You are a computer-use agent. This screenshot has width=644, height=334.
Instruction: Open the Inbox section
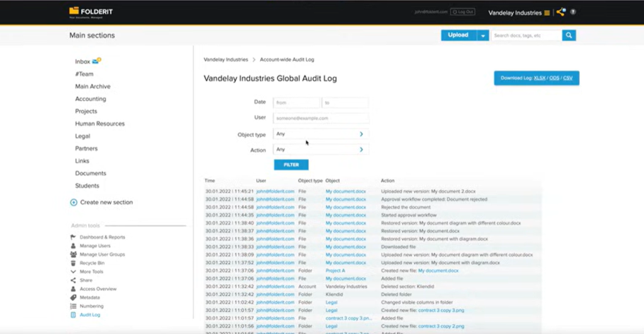pos(82,62)
